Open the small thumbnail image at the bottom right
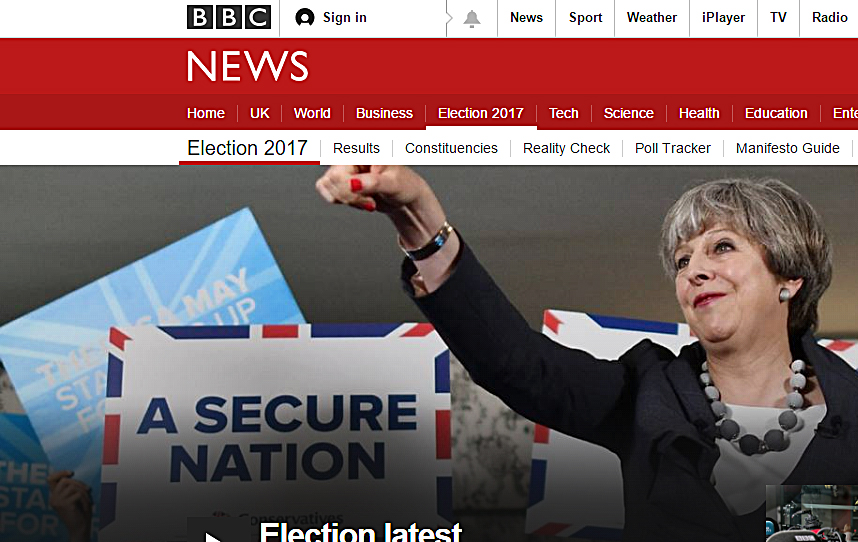 [812, 514]
